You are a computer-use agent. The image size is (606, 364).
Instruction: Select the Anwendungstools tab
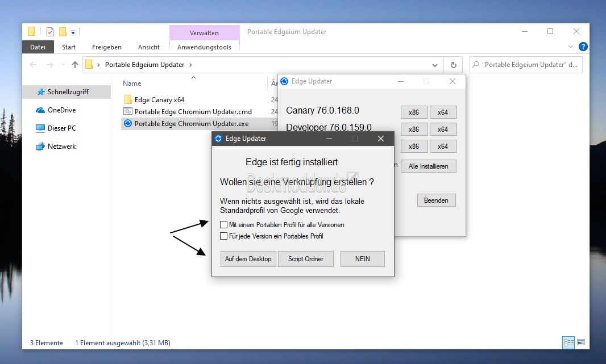coord(204,47)
